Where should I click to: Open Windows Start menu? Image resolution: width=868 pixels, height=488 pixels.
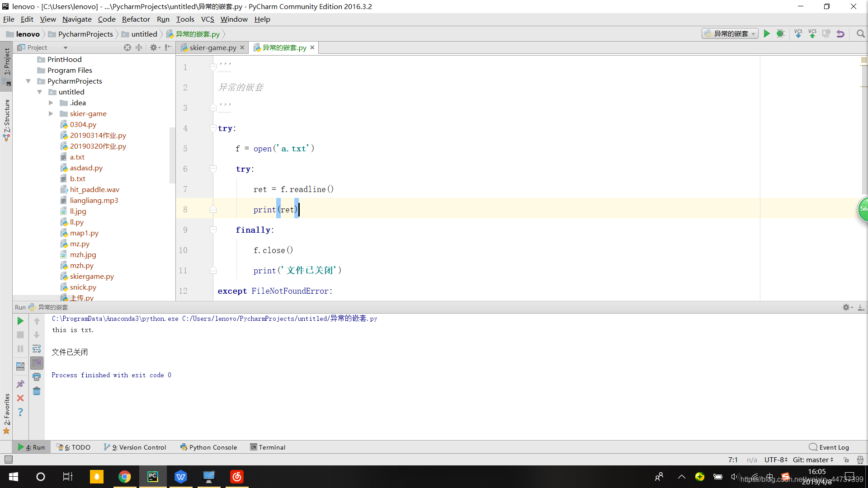[x=14, y=477]
